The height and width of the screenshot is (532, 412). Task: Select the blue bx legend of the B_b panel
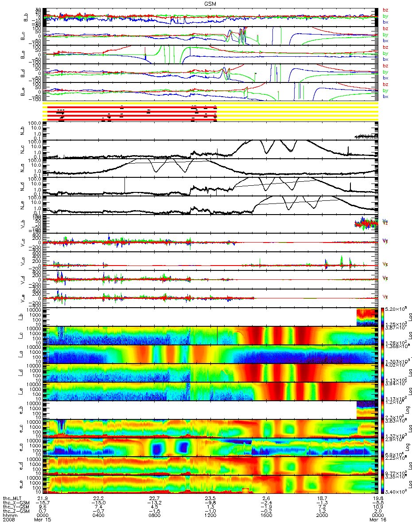[x=385, y=21]
